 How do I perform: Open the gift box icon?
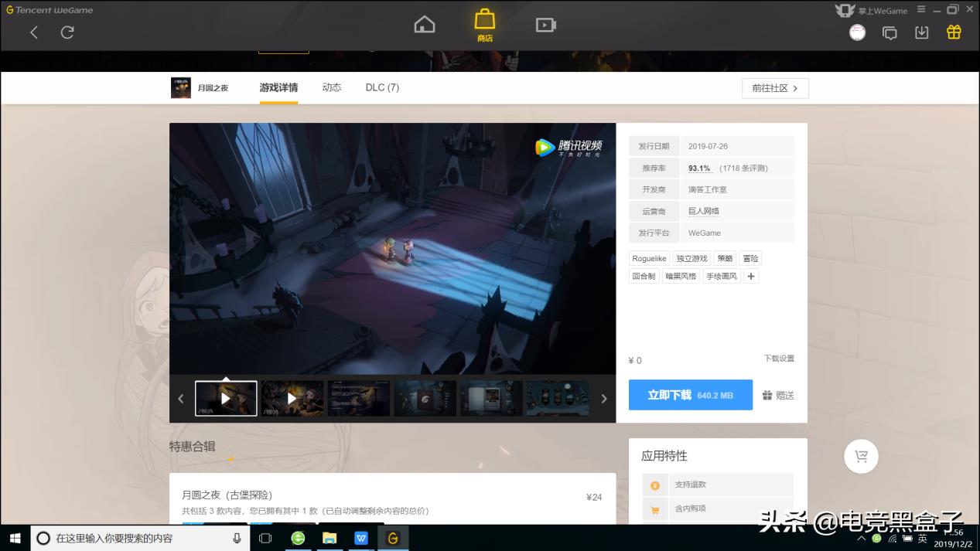pos(954,32)
